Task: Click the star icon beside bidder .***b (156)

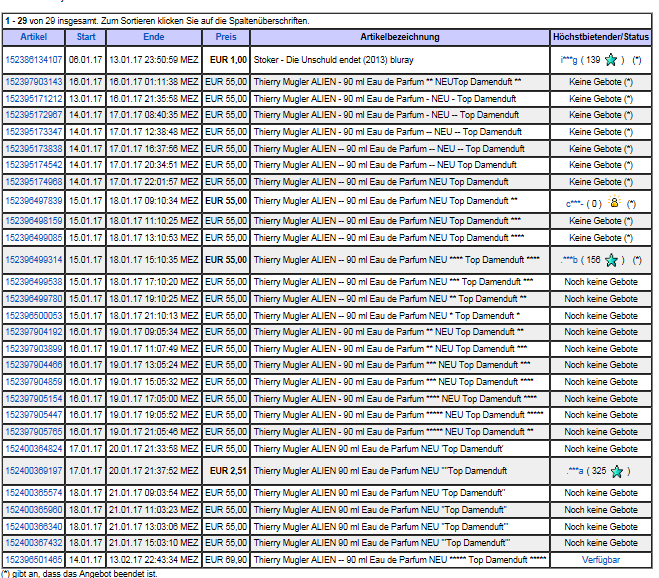Action: [x=611, y=260]
